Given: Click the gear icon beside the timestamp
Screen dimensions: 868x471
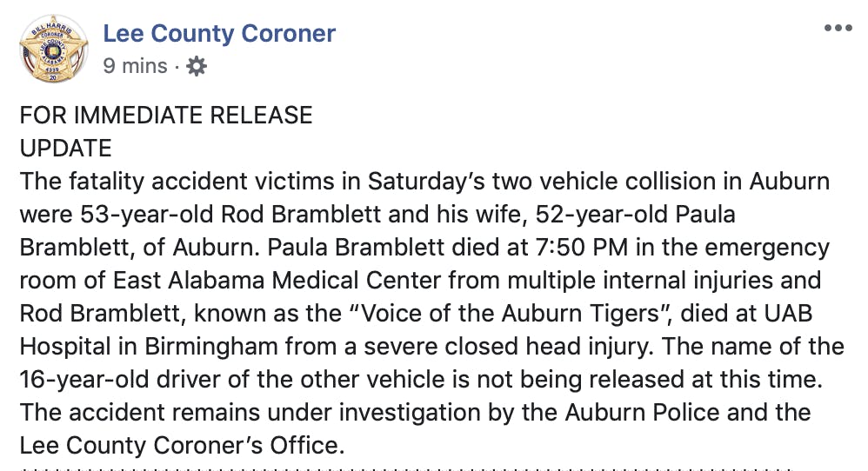Looking at the screenshot, I should click(x=197, y=66).
